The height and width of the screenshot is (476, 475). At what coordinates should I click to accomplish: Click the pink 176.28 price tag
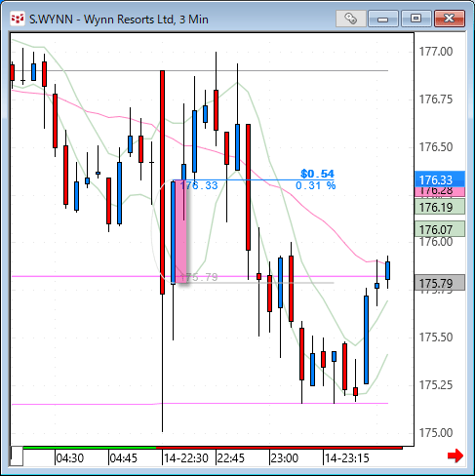440,192
